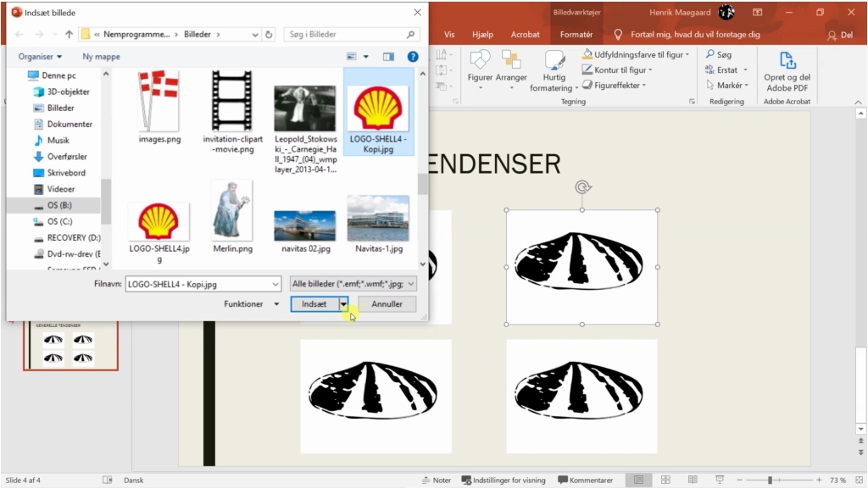The width and height of the screenshot is (868, 489).
Task: Select invitation-clipart-movie.png file
Action: (232, 112)
